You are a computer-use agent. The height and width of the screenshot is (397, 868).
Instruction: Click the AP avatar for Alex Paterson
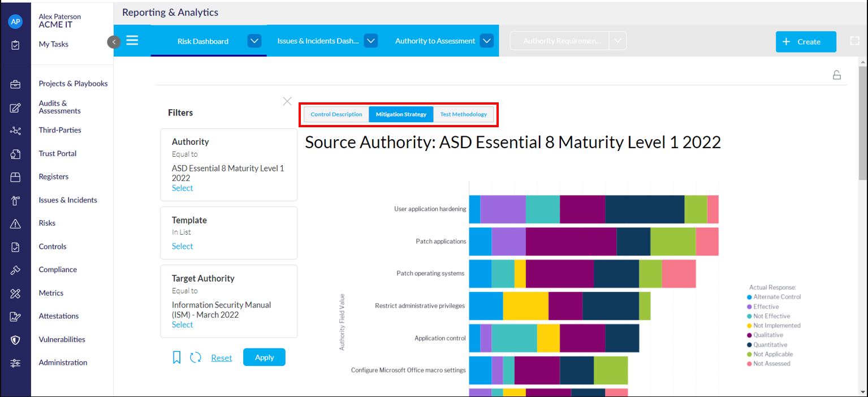pos(15,21)
